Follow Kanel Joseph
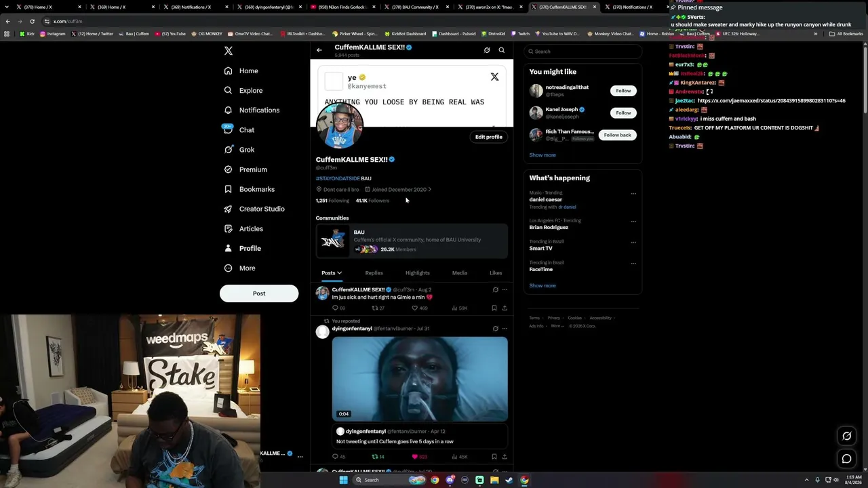The width and height of the screenshot is (868, 488). coord(623,113)
